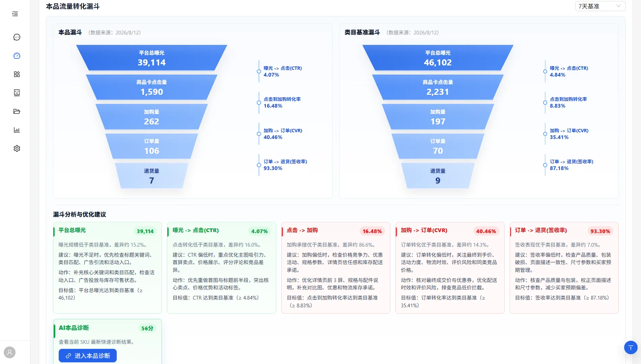Click the 93.30% badge in 签收率 card

[x=600, y=231]
